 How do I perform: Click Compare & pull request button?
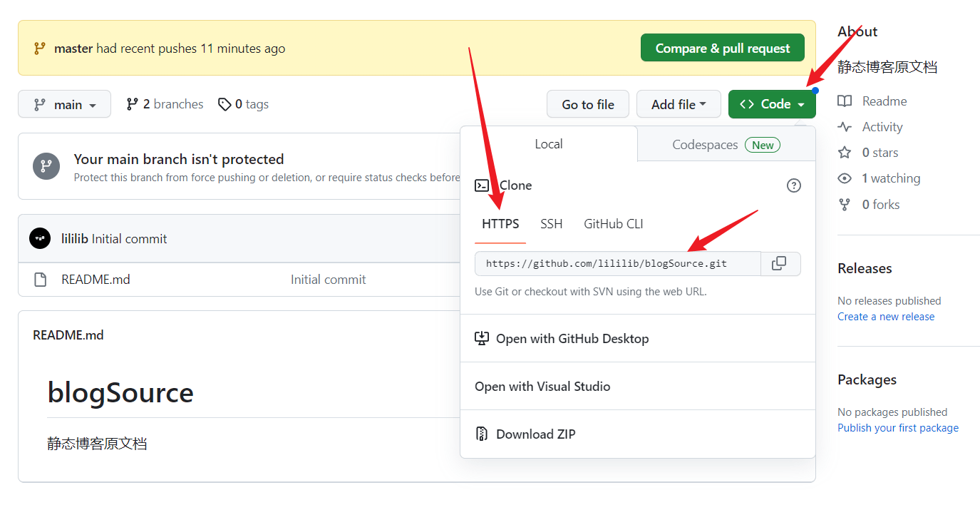722,48
